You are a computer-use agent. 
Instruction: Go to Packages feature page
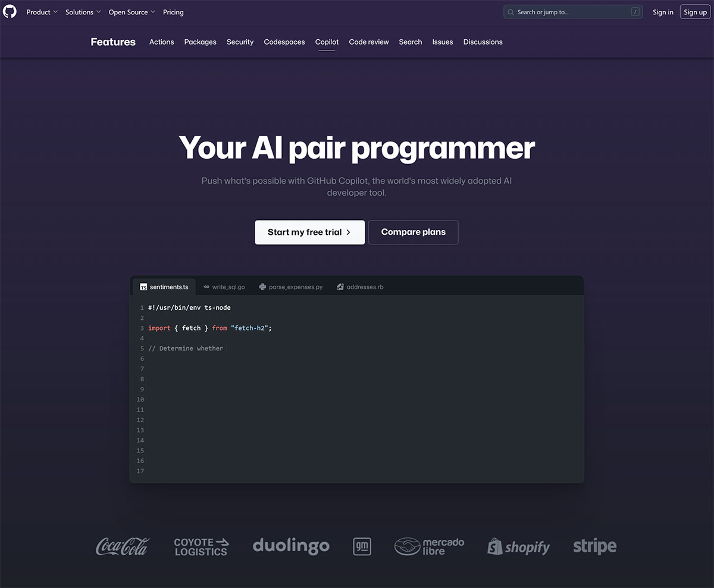pyautogui.click(x=201, y=42)
